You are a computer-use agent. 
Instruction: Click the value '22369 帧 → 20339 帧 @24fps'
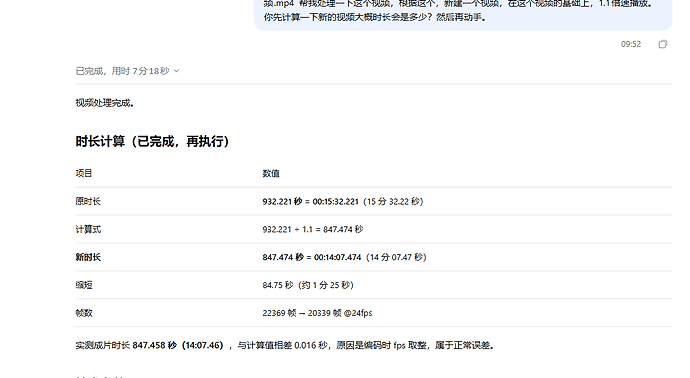point(317,313)
